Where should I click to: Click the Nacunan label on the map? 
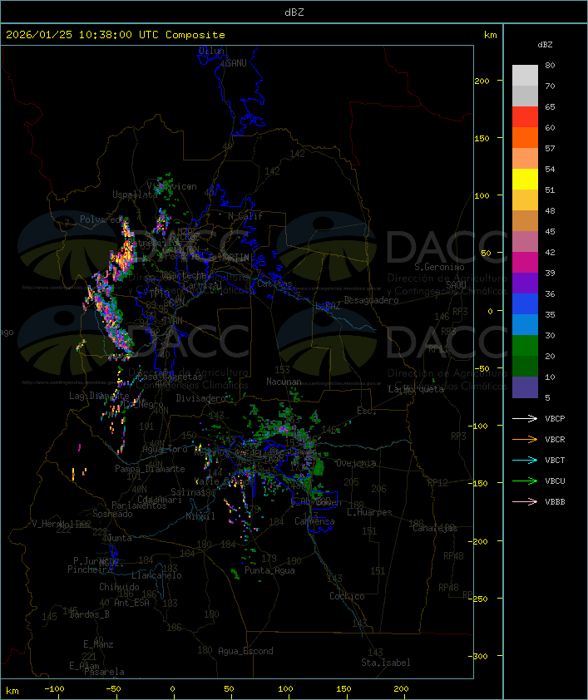tap(284, 382)
